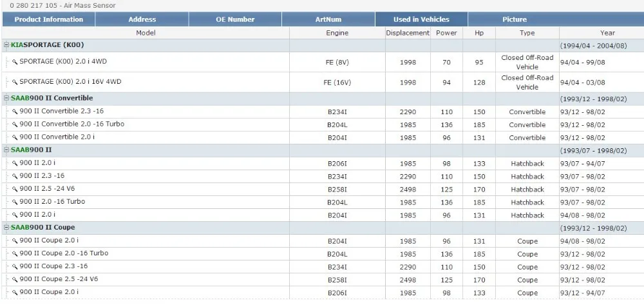Click the 'FE (8V)' engine cell
The width and height of the screenshot is (644, 305).
click(x=337, y=63)
